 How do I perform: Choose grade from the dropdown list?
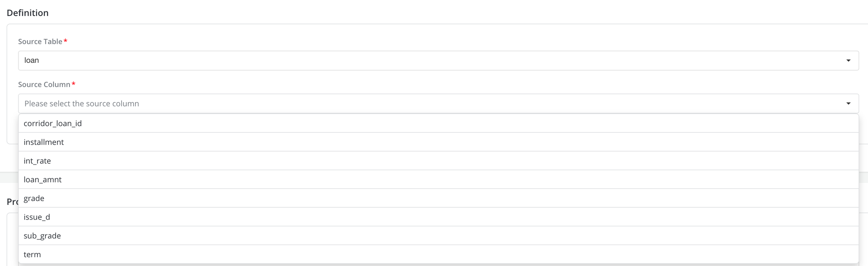pos(34,198)
